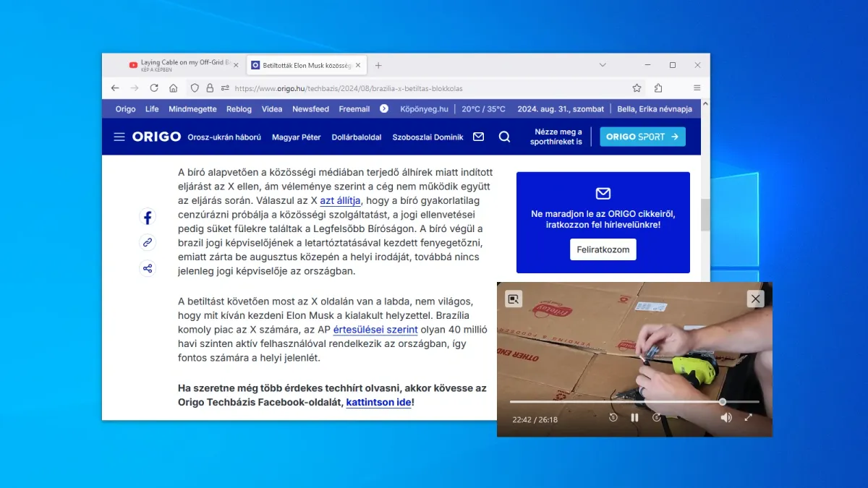Seek forward 5 seconds in the video
The height and width of the screenshot is (488, 868).
pyautogui.click(x=657, y=417)
